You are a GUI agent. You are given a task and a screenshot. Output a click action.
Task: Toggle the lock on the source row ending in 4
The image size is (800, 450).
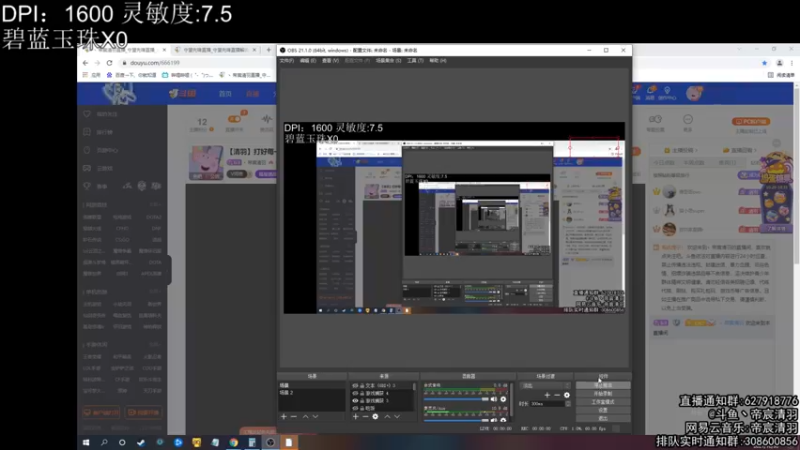362,393
